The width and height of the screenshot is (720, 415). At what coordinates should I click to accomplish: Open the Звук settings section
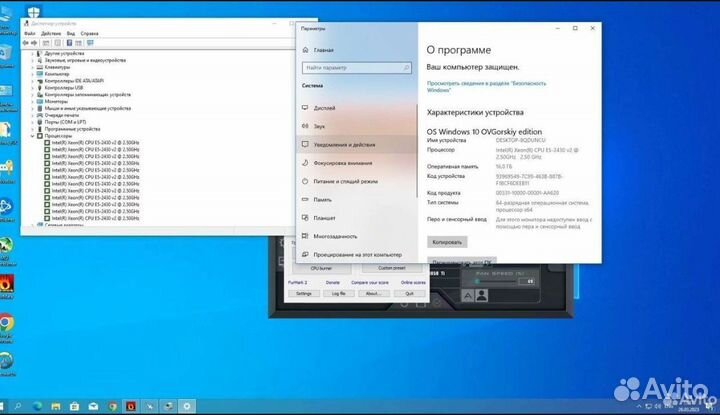tap(320, 126)
